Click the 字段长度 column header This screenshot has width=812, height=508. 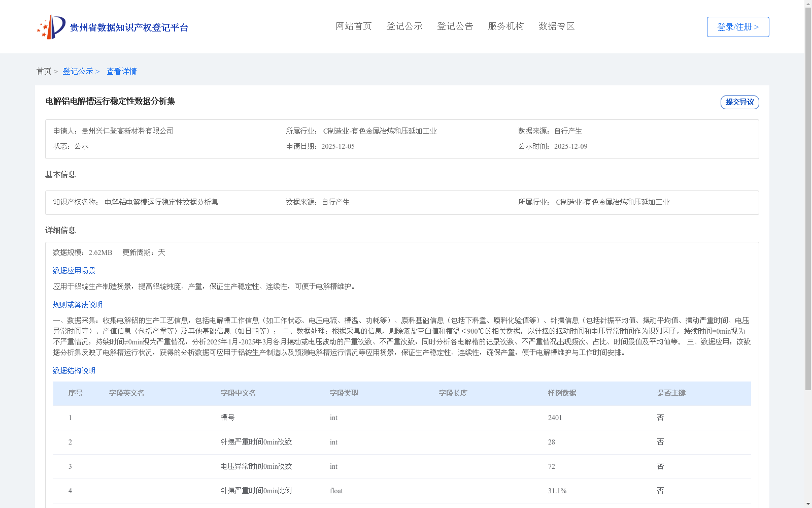(453, 393)
